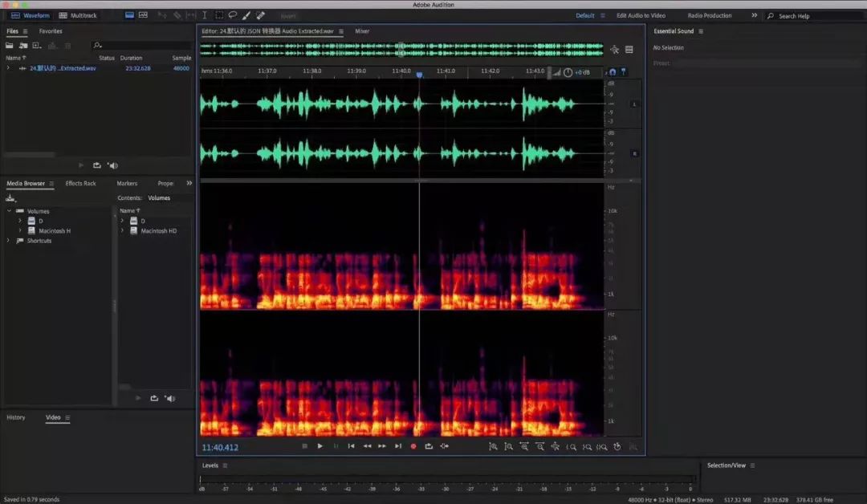
Task: Expand the 24 Extracted.wav file entry
Action: tap(8, 68)
